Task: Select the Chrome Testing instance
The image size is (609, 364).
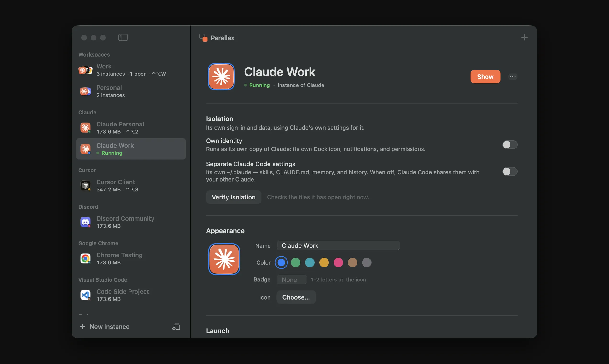Action: (x=131, y=259)
